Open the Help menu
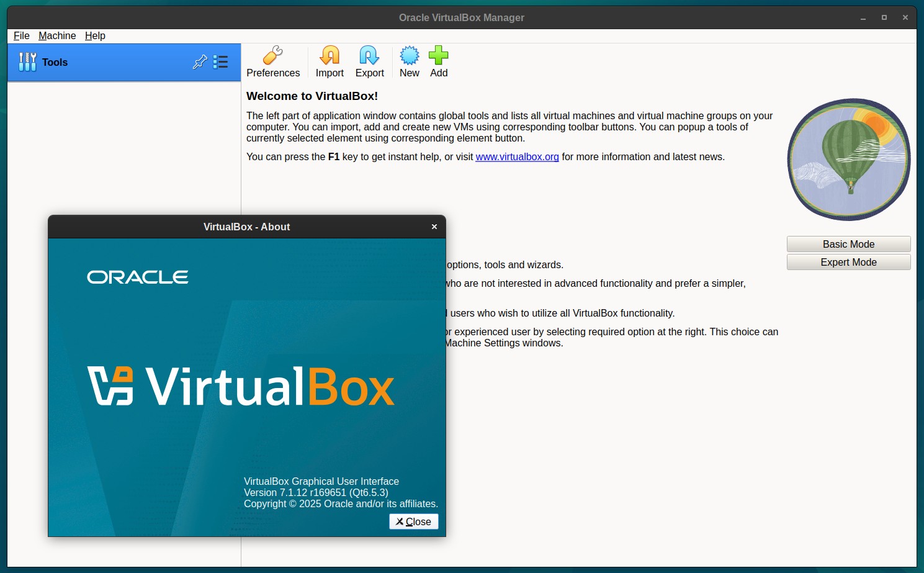 point(95,36)
